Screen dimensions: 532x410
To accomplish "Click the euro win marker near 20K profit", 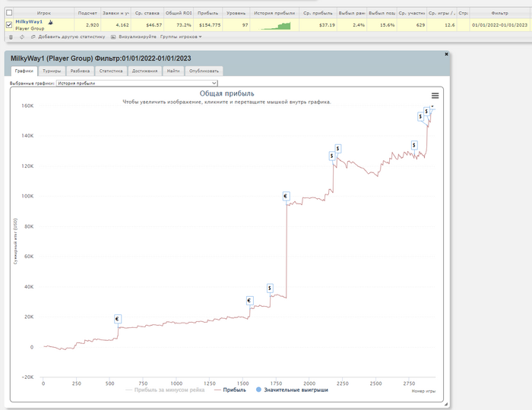I will [x=249, y=301].
